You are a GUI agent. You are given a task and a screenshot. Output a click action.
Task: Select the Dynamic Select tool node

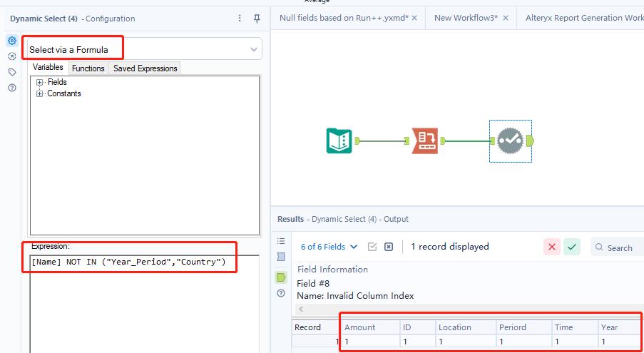[510, 140]
